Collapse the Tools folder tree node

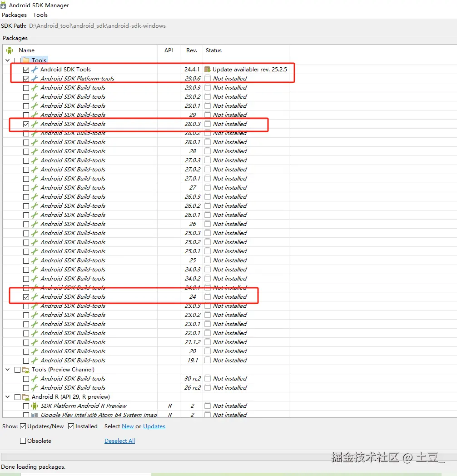click(8, 60)
